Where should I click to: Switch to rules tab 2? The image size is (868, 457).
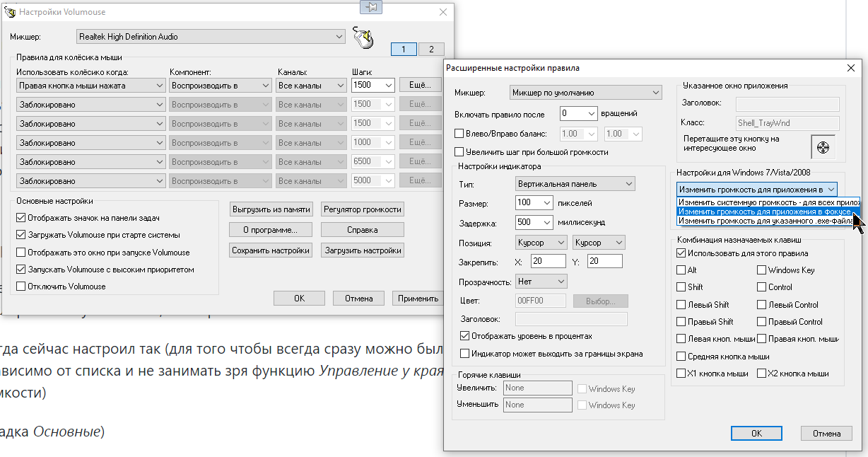pyautogui.click(x=431, y=50)
